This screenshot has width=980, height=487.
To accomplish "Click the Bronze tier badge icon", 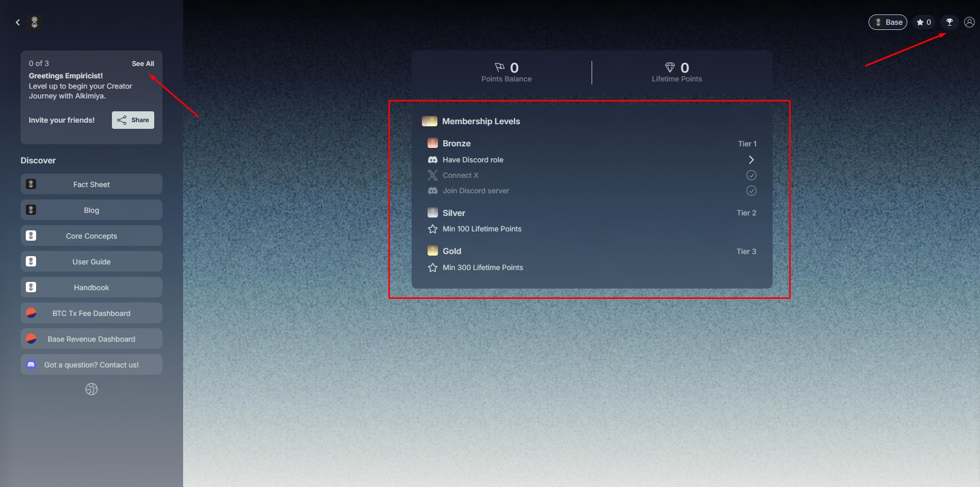I will (433, 143).
